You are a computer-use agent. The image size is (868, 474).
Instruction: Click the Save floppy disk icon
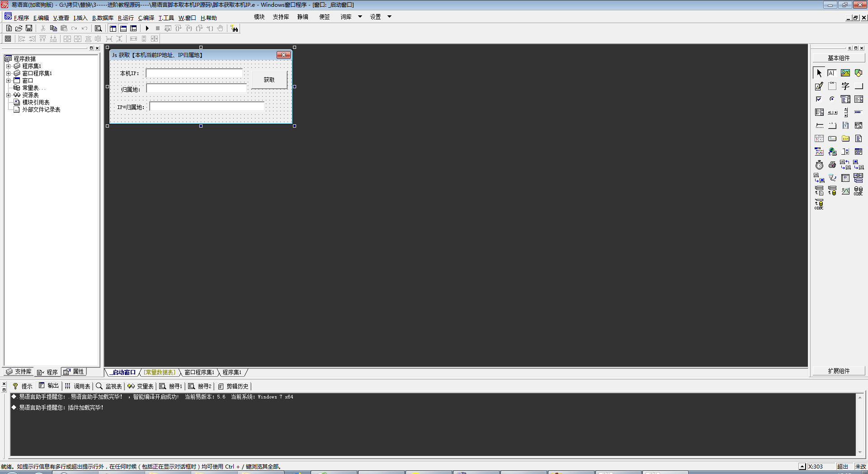click(29, 28)
